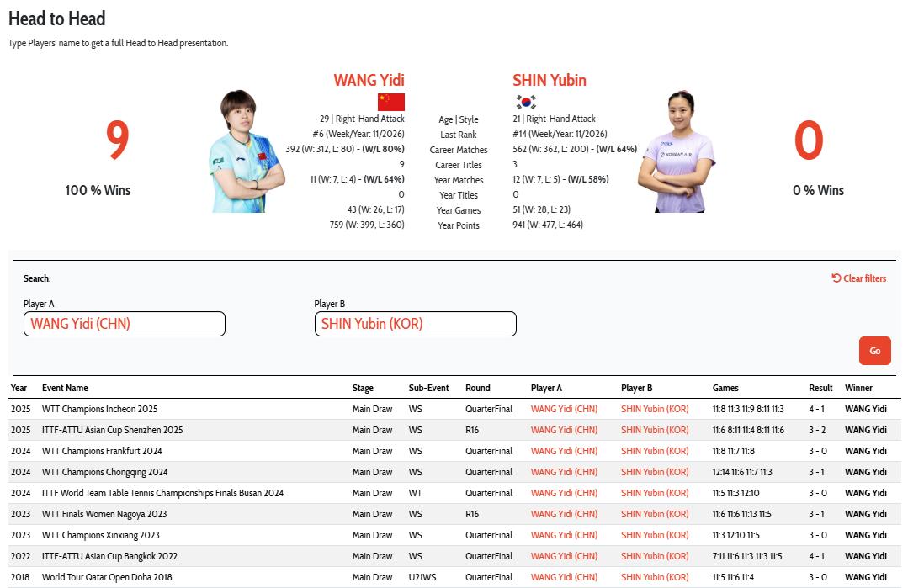Sort by Event Name column header
This screenshot has width=908, height=588.
point(65,388)
